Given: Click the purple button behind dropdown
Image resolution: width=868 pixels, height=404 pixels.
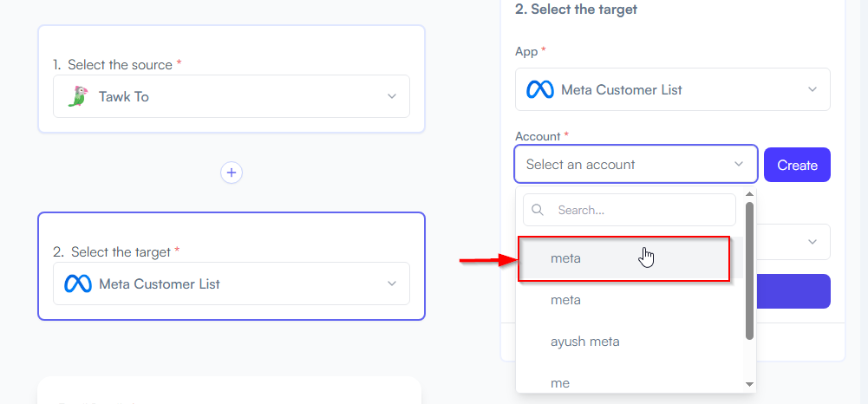Looking at the screenshot, I should (x=793, y=291).
